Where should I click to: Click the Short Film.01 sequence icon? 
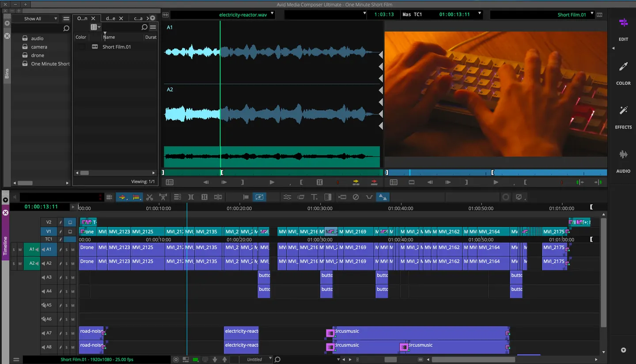coord(95,46)
